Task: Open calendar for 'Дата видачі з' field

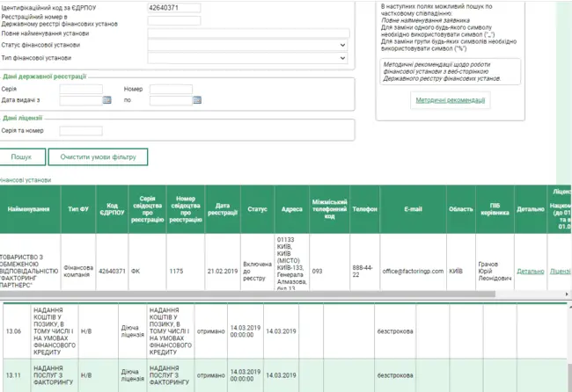Action: pos(106,100)
